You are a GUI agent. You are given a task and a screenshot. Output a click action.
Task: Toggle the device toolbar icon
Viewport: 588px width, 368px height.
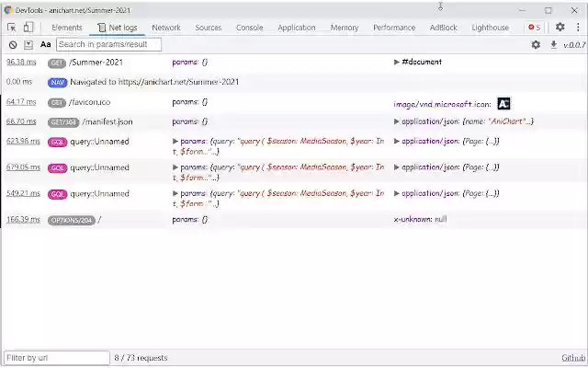pyautogui.click(x=28, y=27)
